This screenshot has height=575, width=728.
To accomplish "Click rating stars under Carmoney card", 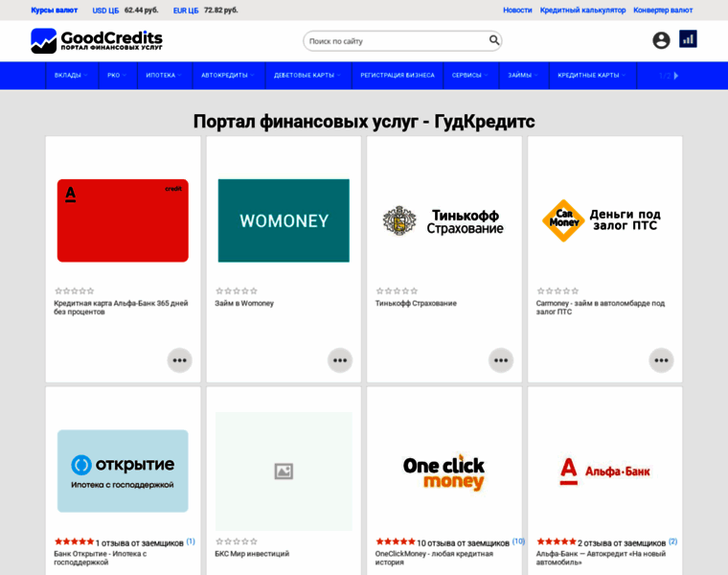I will [x=557, y=291].
